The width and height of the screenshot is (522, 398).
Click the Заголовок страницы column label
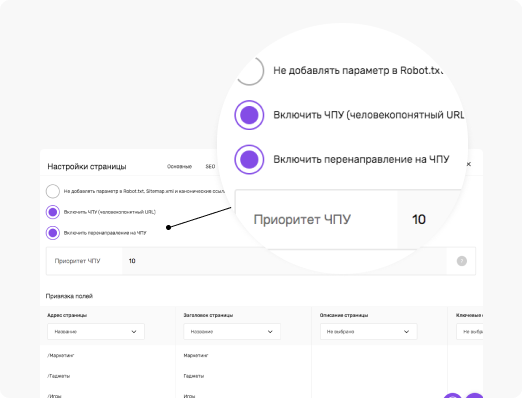point(208,315)
